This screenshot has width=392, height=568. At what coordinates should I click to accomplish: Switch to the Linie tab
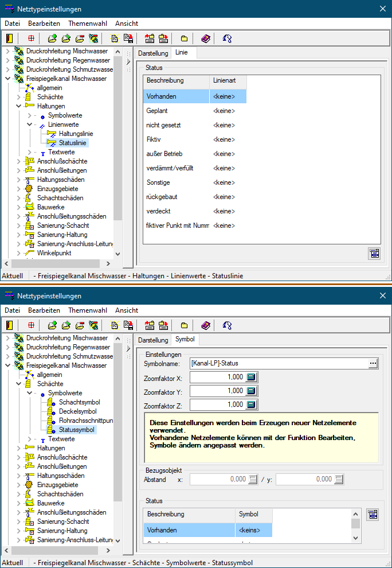(181, 52)
